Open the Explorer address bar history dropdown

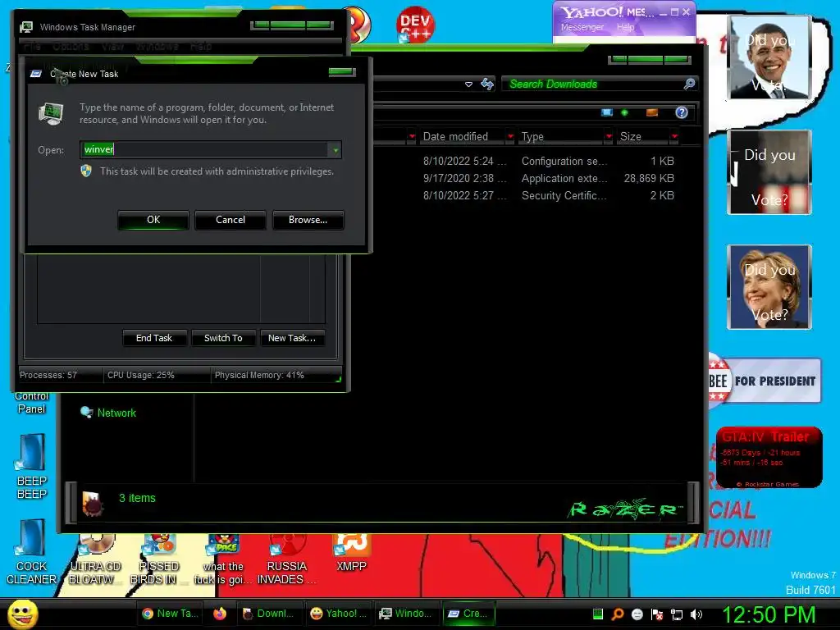pos(468,84)
